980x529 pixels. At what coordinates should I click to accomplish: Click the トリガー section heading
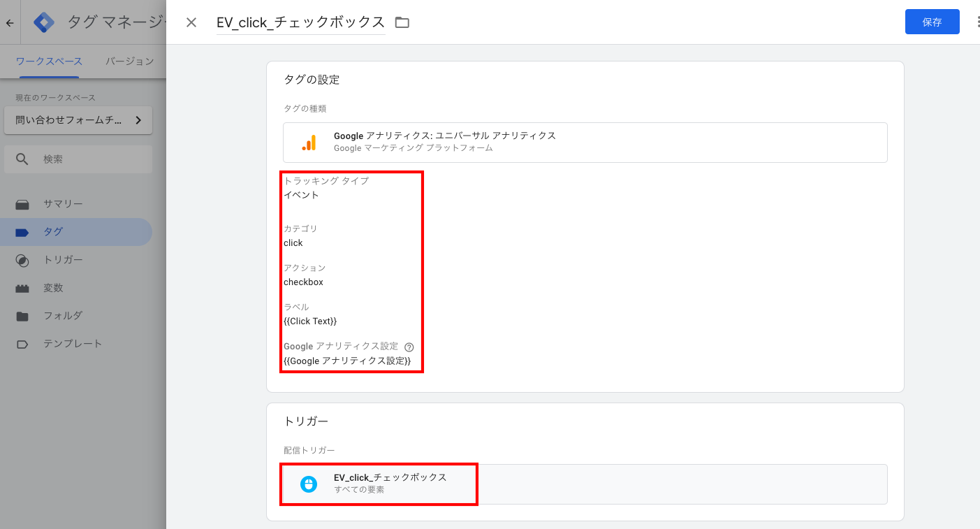pyautogui.click(x=306, y=421)
